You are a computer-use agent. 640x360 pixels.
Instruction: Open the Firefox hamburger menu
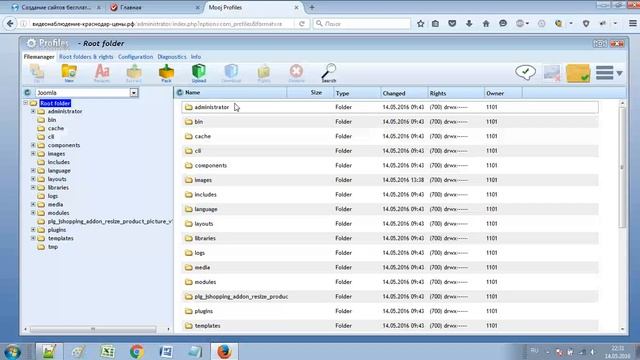point(633,24)
